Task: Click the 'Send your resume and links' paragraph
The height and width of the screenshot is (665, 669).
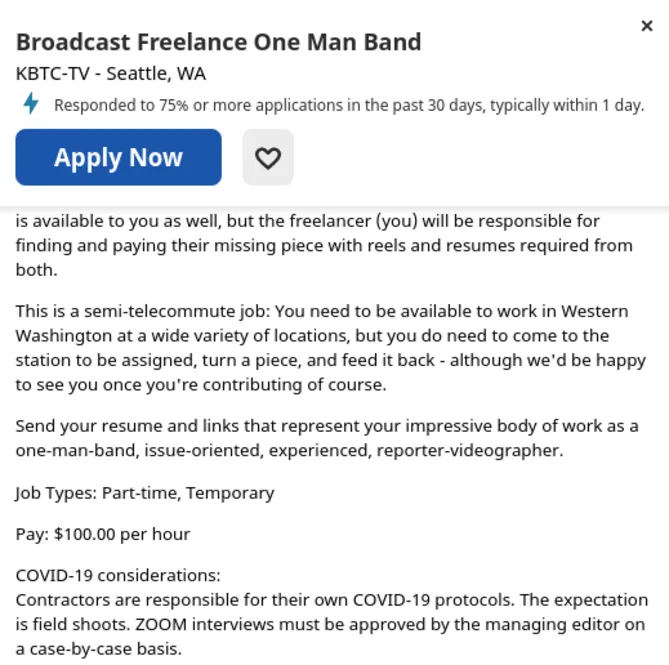Action: click(x=327, y=438)
